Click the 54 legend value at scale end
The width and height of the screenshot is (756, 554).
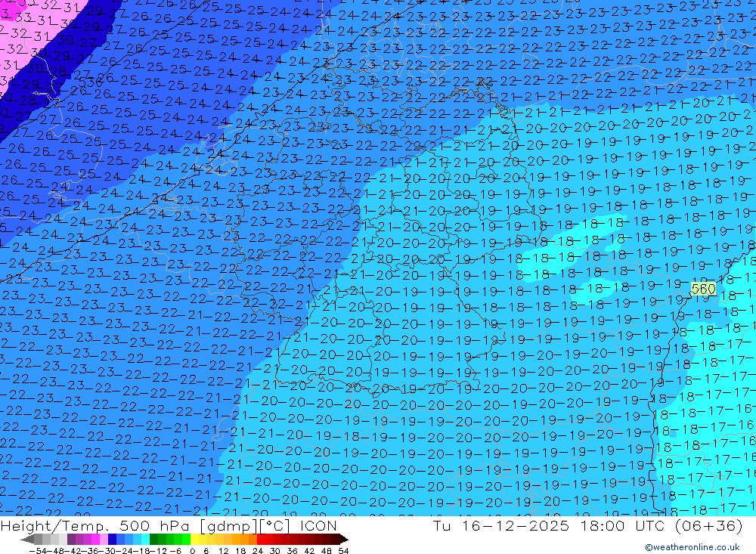tap(343, 551)
